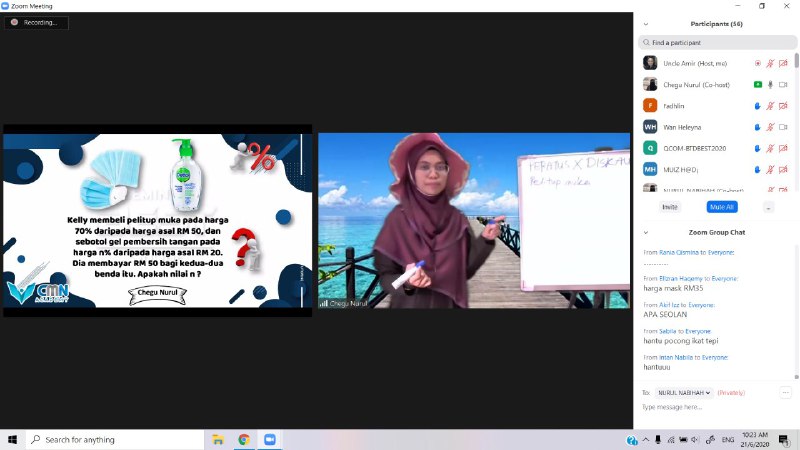Toggle Uncle Amir's muted microphone

pos(770,63)
